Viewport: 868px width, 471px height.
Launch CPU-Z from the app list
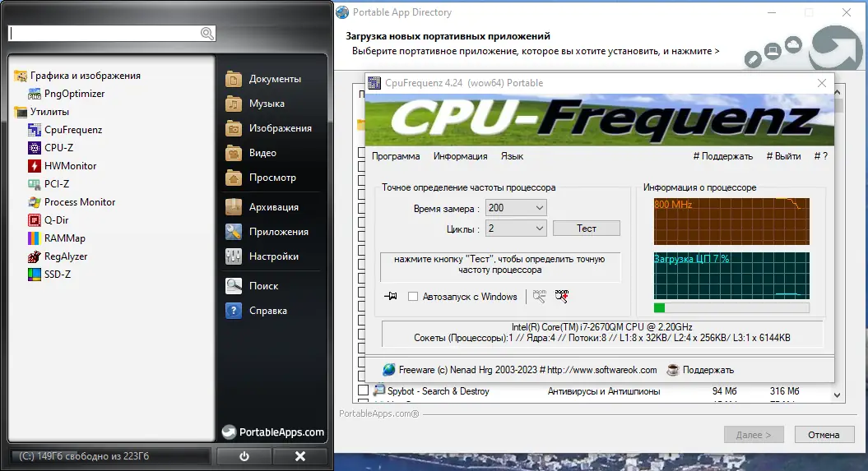pos(50,148)
